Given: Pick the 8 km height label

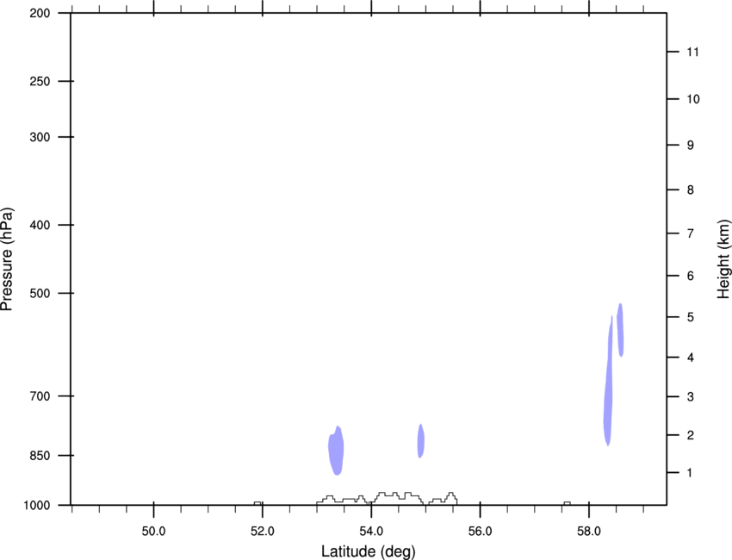Looking at the screenshot, I should coord(691,190).
